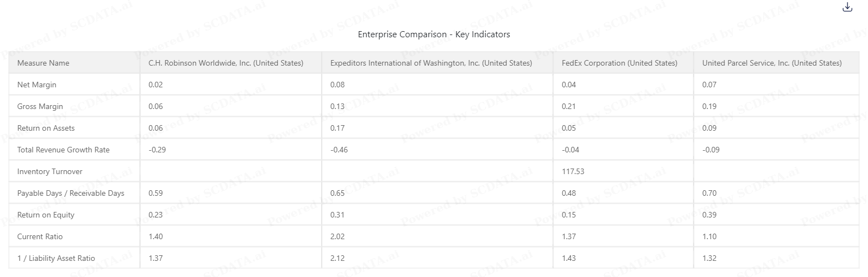Click Payable Days / Receivable Days label

pyautogui.click(x=71, y=193)
